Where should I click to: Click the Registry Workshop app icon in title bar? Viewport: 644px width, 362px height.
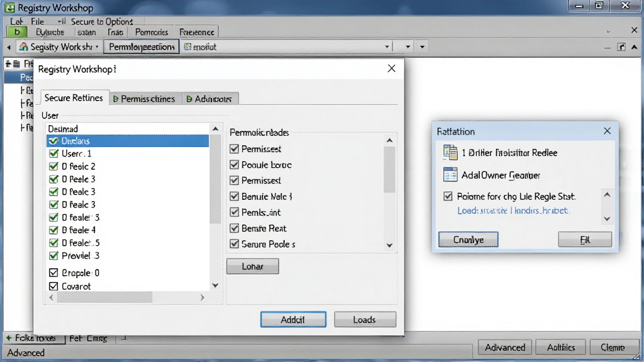pos(9,8)
